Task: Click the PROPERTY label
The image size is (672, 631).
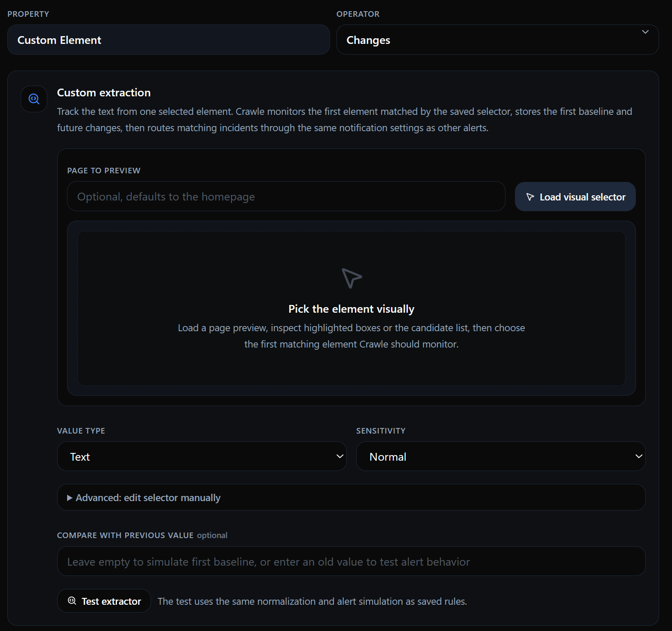Action: 28,14
